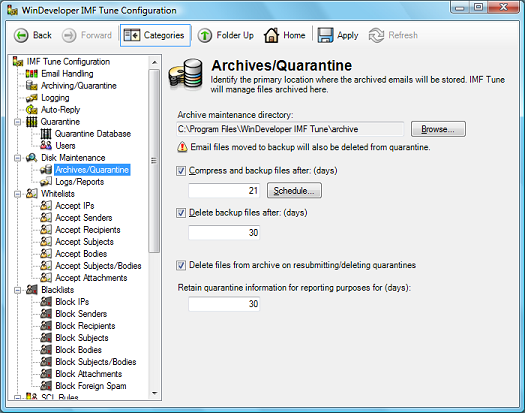This screenshot has height=413, width=525.
Task: Click the Home toolbar label
Action: (294, 35)
